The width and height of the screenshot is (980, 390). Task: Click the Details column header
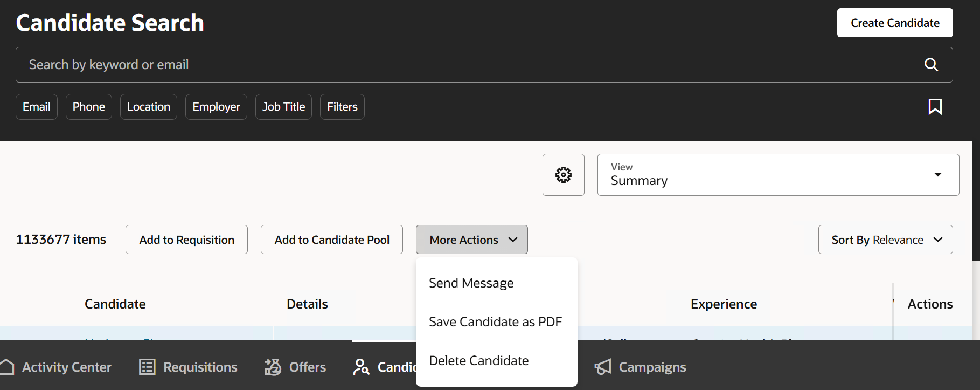pos(307,304)
